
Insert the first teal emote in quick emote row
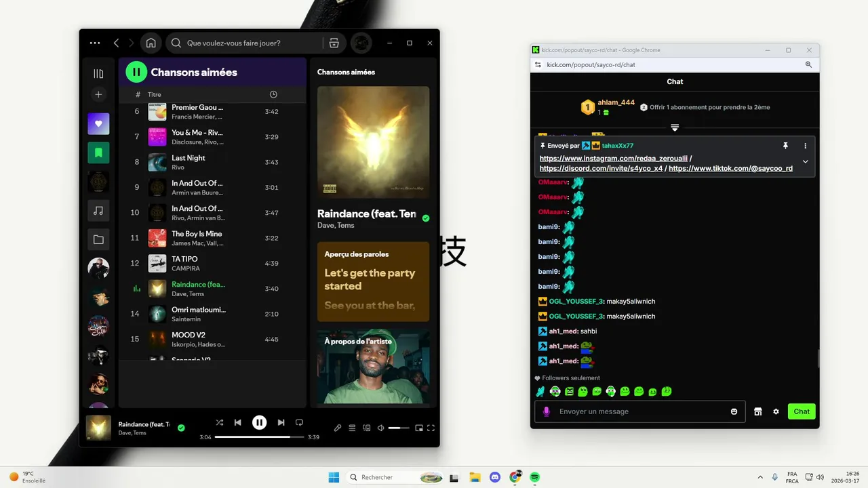(540, 391)
